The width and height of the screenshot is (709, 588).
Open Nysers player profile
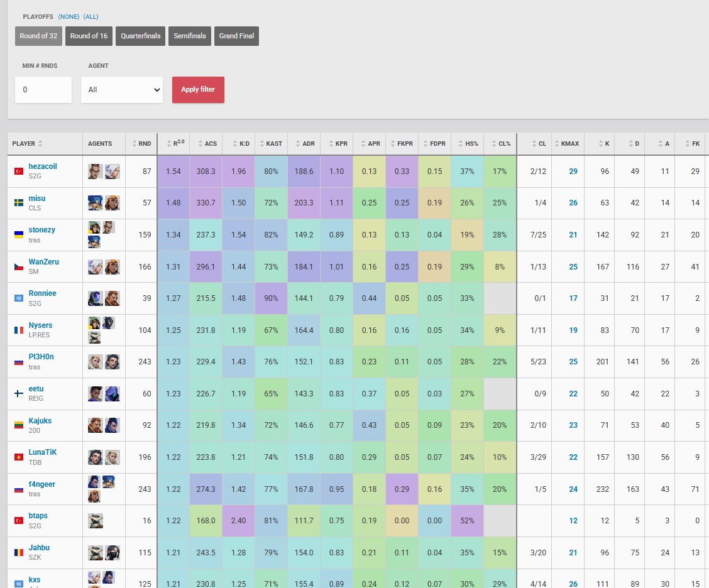40,325
